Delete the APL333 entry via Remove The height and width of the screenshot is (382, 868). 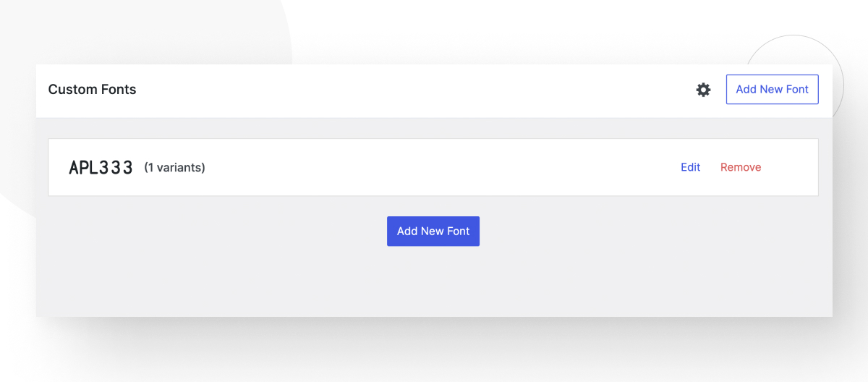tap(740, 167)
